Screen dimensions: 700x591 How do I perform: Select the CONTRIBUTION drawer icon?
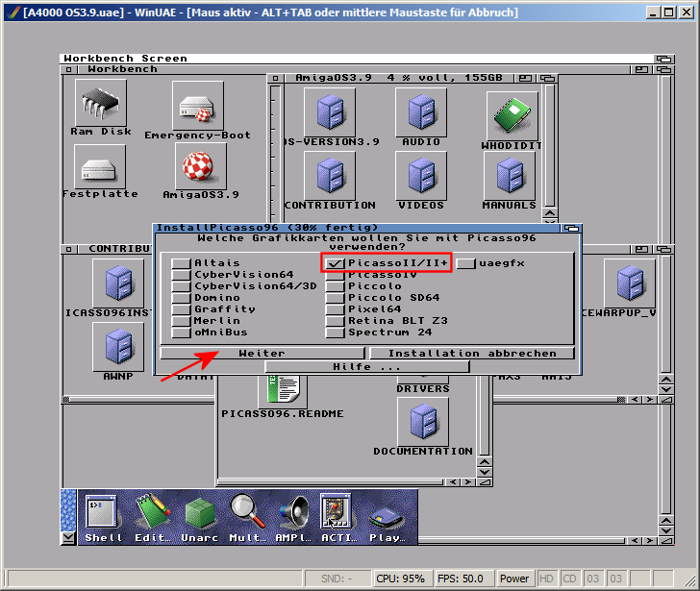(x=330, y=176)
